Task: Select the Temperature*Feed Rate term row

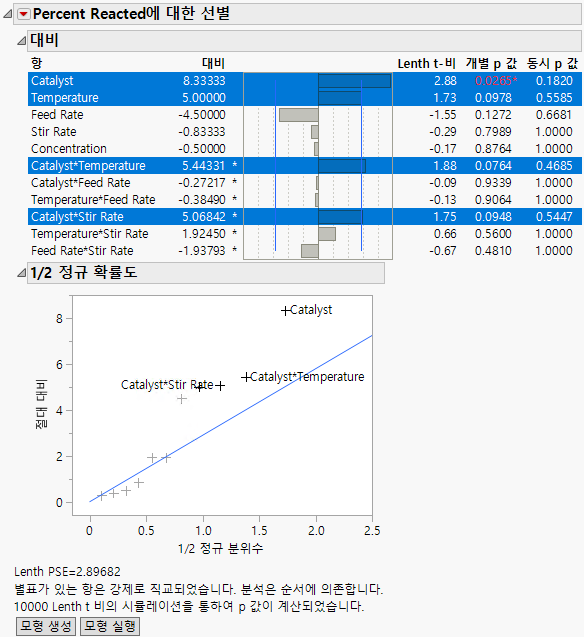Action: pyautogui.click(x=305, y=200)
